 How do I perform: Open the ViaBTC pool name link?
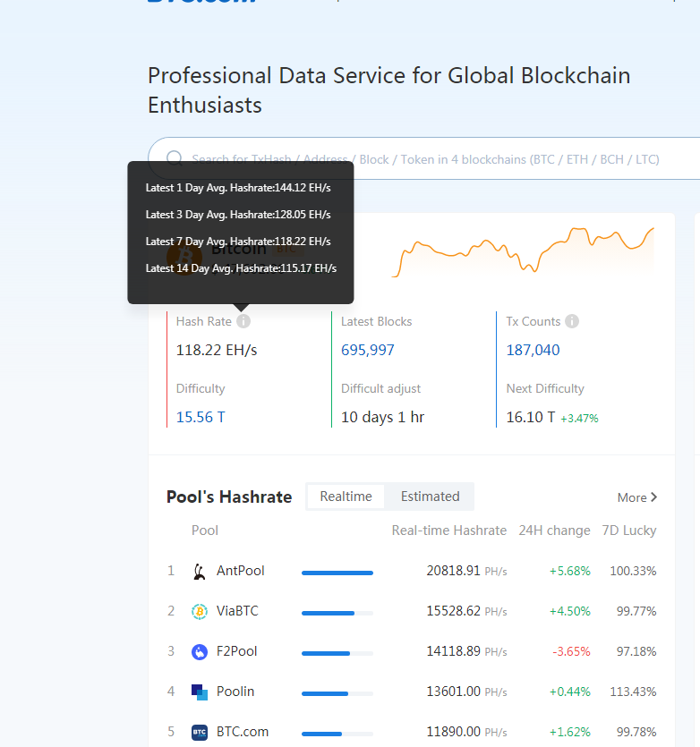pos(236,612)
